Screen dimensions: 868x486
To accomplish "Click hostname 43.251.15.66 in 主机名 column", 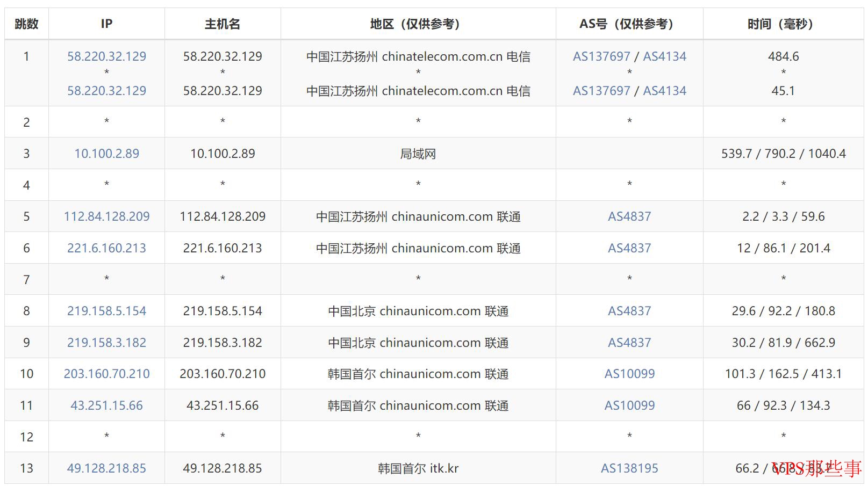I will point(223,405).
